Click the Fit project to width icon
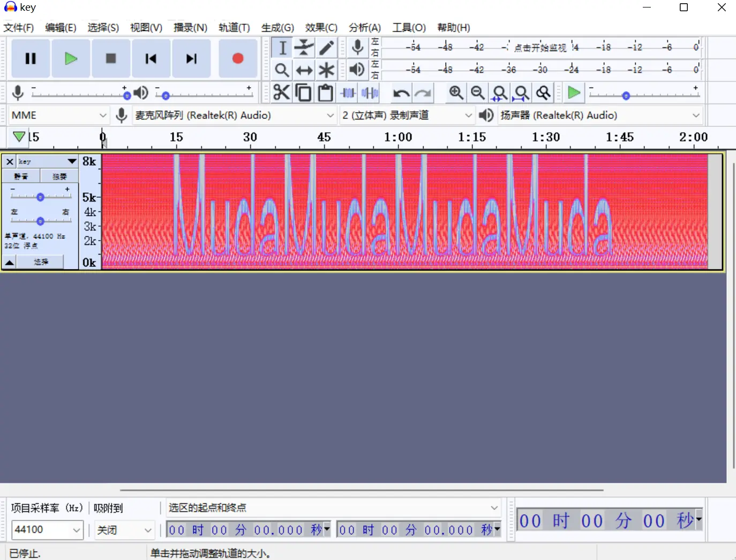 pyautogui.click(x=521, y=93)
